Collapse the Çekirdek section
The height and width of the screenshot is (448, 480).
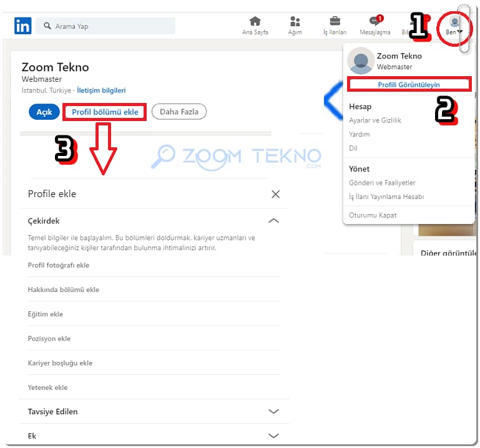tap(273, 221)
